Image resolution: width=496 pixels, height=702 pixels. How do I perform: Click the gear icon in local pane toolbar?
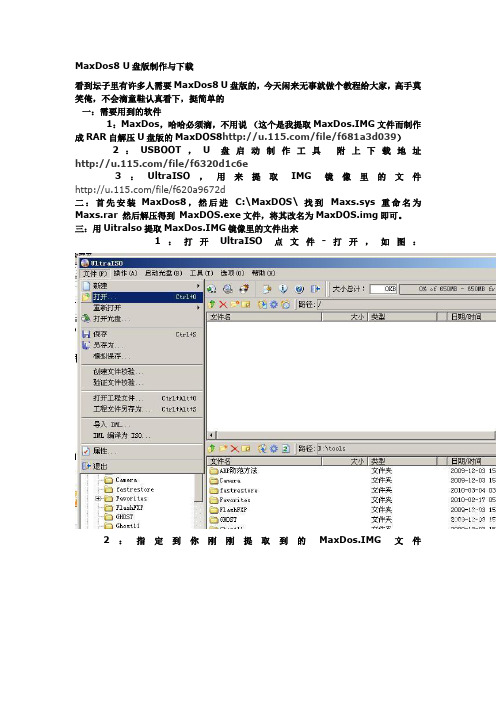point(274,448)
